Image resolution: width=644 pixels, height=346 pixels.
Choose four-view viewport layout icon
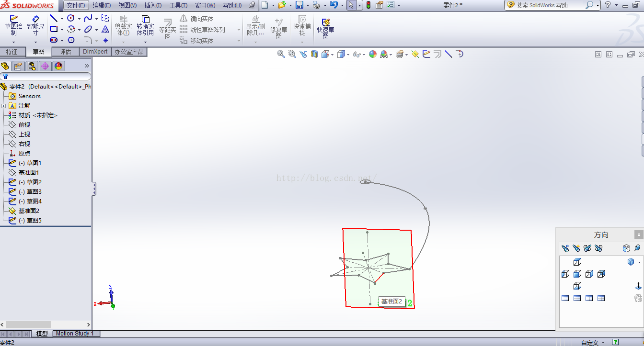(x=601, y=298)
